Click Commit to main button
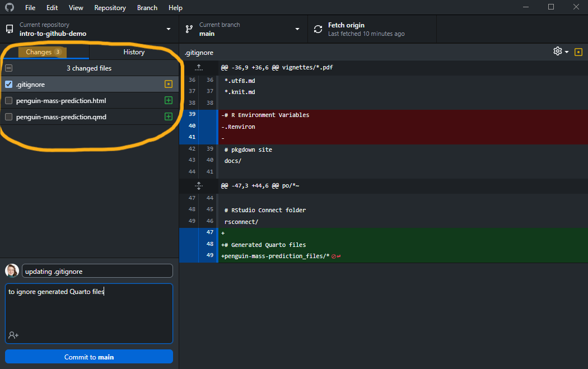This screenshot has width=588, height=369. tap(89, 357)
